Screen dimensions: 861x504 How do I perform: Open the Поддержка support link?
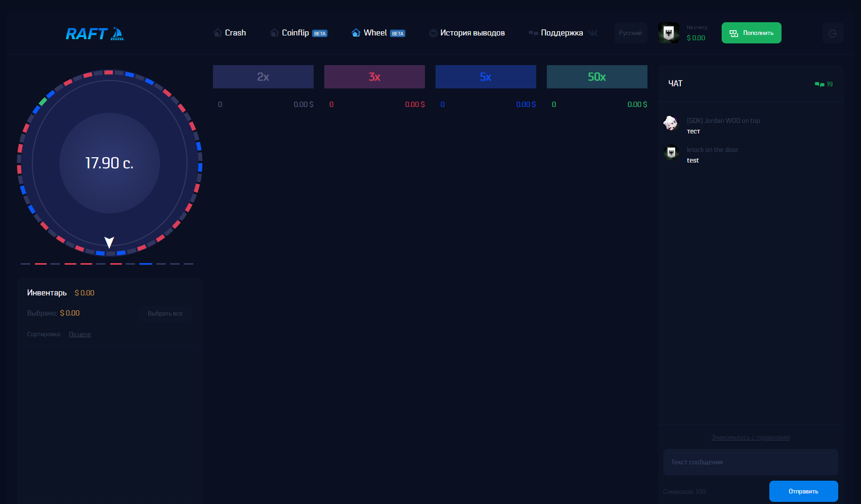pyautogui.click(x=561, y=33)
